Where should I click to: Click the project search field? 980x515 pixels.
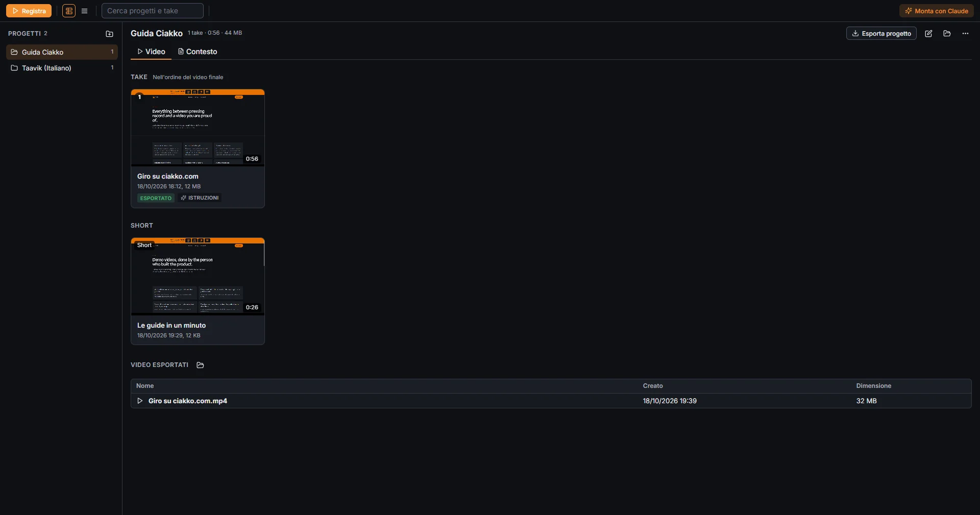click(153, 11)
